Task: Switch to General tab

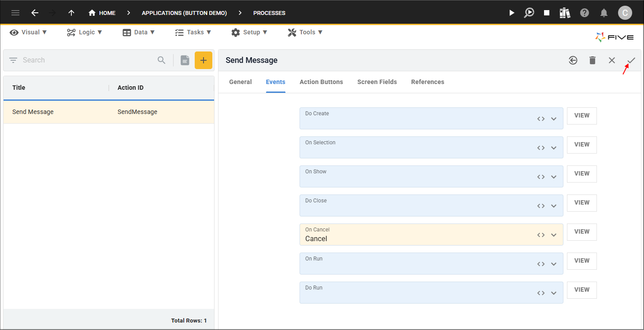Action: click(x=241, y=82)
